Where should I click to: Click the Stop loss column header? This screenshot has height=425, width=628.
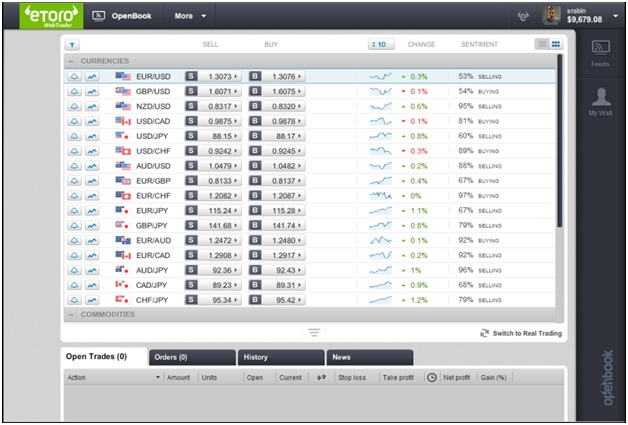pyautogui.click(x=352, y=377)
